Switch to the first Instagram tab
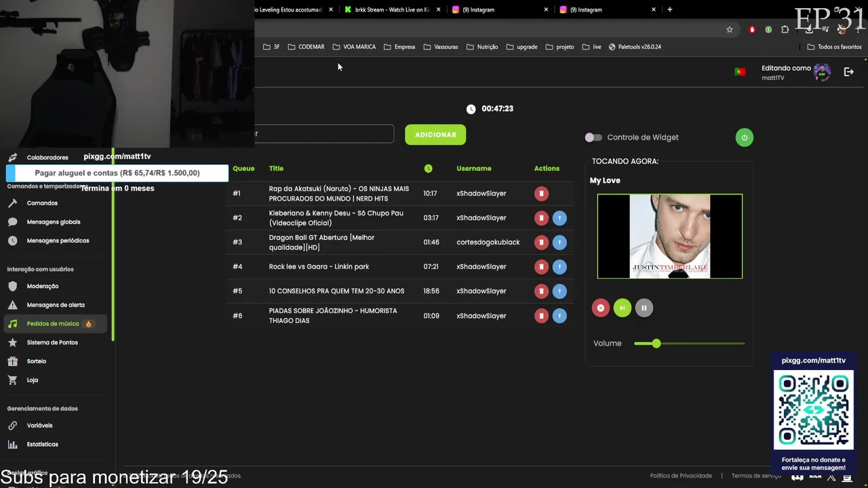868x488 pixels. pyautogui.click(x=500, y=9)
